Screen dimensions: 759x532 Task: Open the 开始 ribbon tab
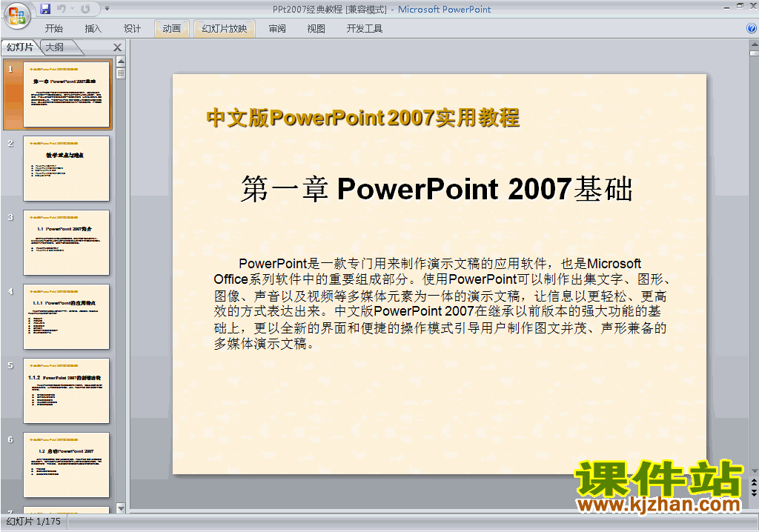click(53, 29)
